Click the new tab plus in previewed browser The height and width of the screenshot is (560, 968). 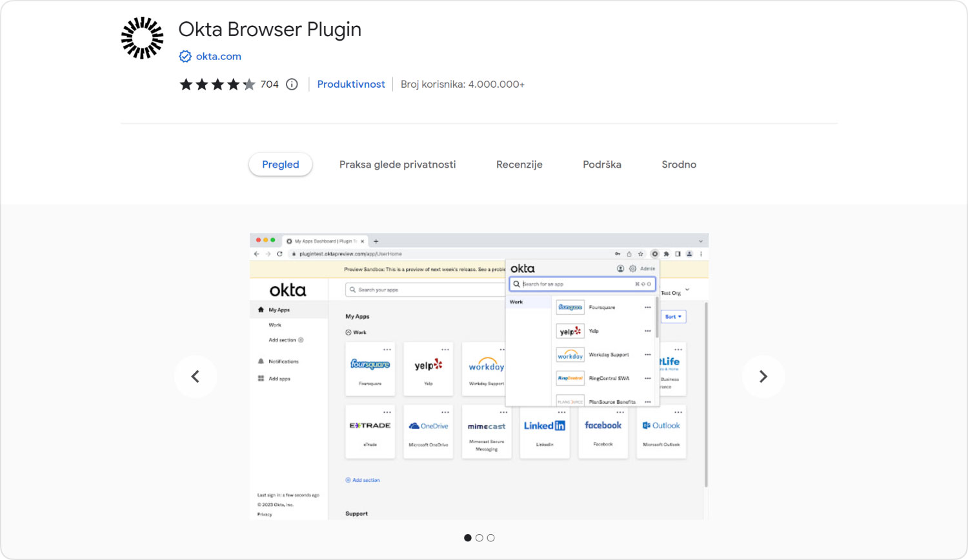tap(376, 241)
